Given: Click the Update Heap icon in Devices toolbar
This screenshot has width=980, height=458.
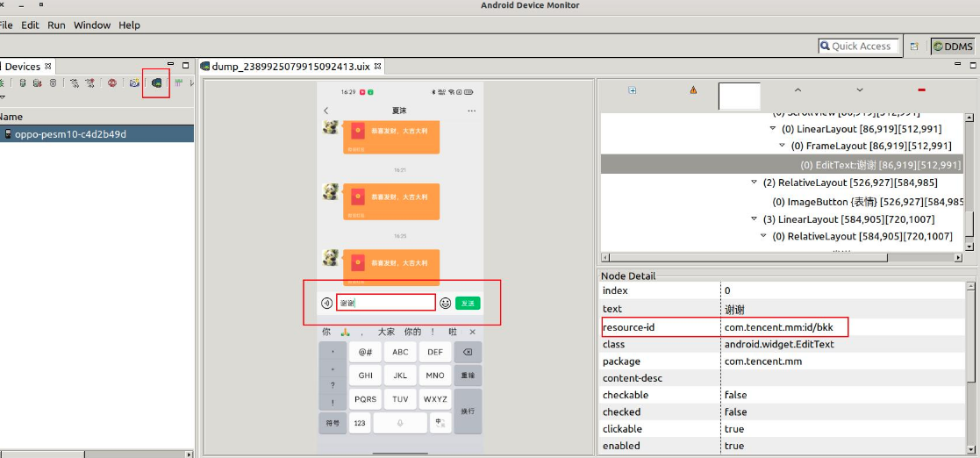Looking at the screenshot, I should 23,83.
